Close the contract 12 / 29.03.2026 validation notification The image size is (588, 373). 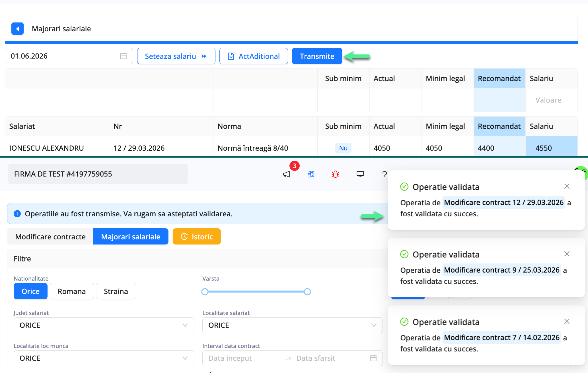click(567, 186)
